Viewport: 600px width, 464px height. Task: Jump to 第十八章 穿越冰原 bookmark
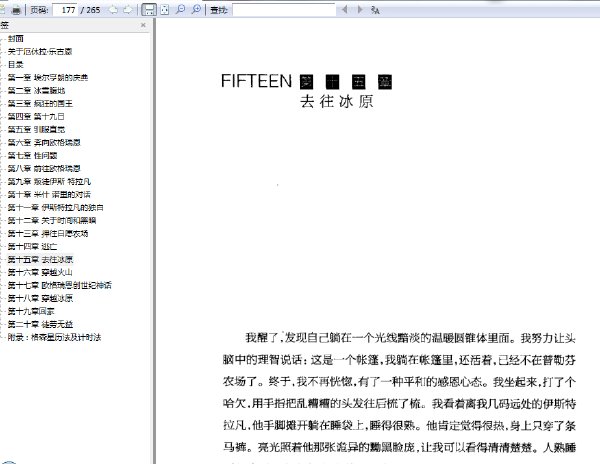(x=40, y=298)
